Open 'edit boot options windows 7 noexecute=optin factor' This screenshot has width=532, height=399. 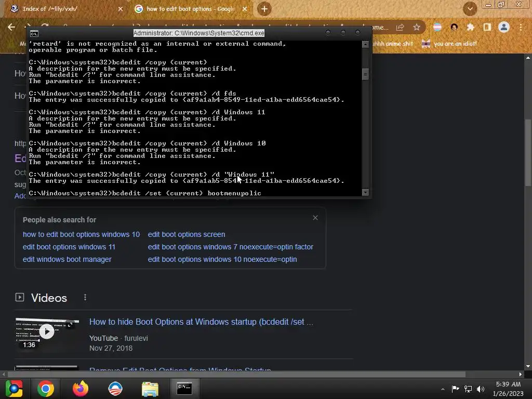pos(230,247)
